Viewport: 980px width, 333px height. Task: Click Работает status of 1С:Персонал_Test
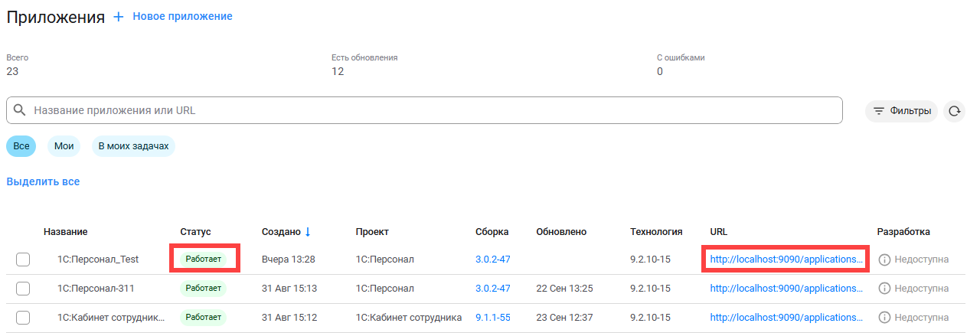(203, 260)
